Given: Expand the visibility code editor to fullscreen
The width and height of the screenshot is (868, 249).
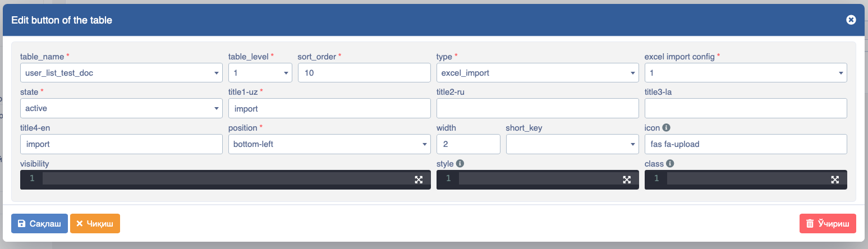Looking at the screenshot, I should pyautogui.click(x=419, y=179).
